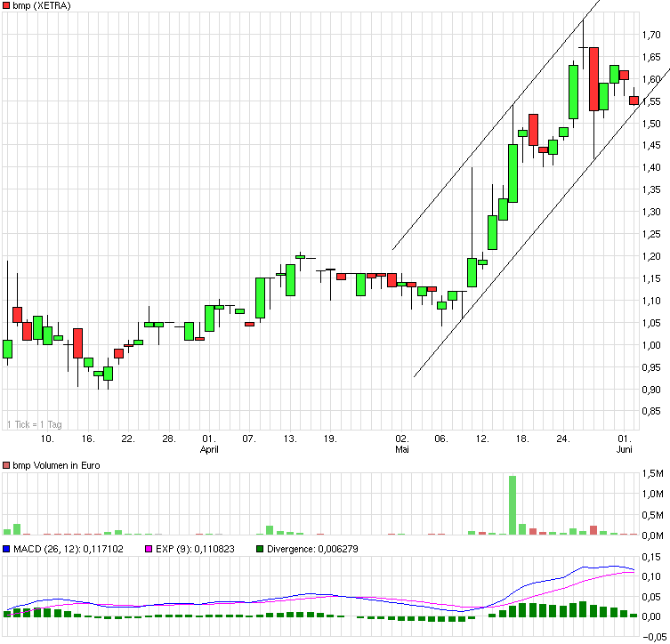Click the '24.' date tick in May
Image resolution: width=670 pixels, height=644 pixels.
coord(562,439)
